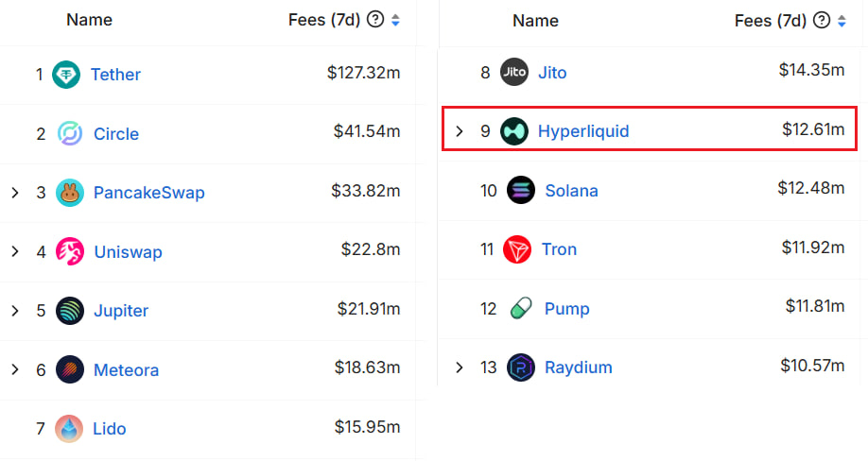Viewport: 868px width, 461px height.
Task: Click the Tether logo icon
Action: [66, 74]
